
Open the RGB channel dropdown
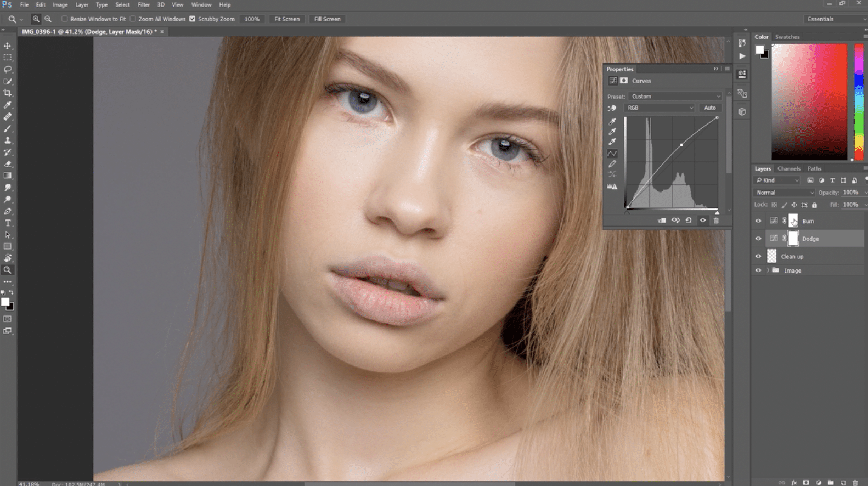point(660,108)
